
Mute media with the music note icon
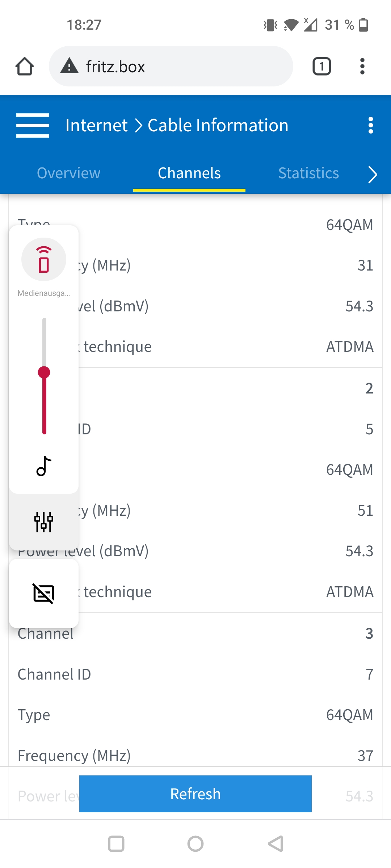click(44, 466)
